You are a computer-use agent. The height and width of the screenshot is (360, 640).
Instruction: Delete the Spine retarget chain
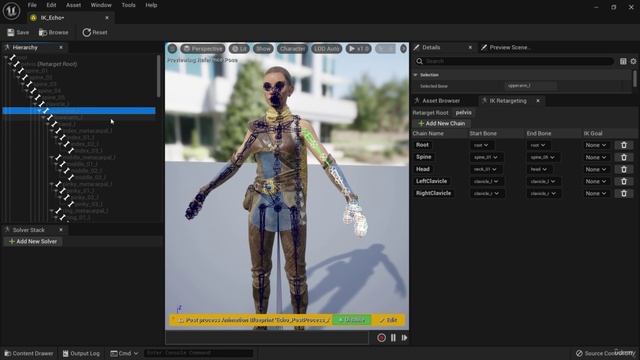coord(624,157)
